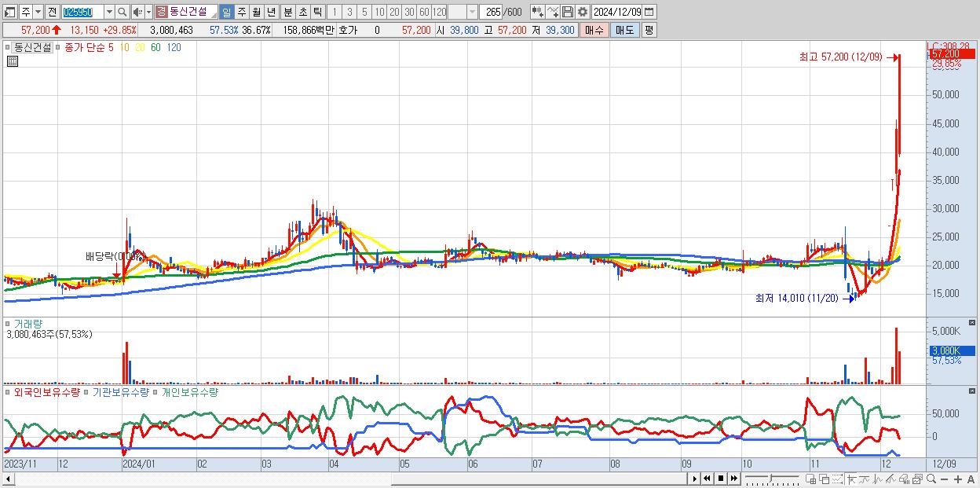Choose the 1 interval button
This screenshot has height=488, width=980.
click(335, 12)
